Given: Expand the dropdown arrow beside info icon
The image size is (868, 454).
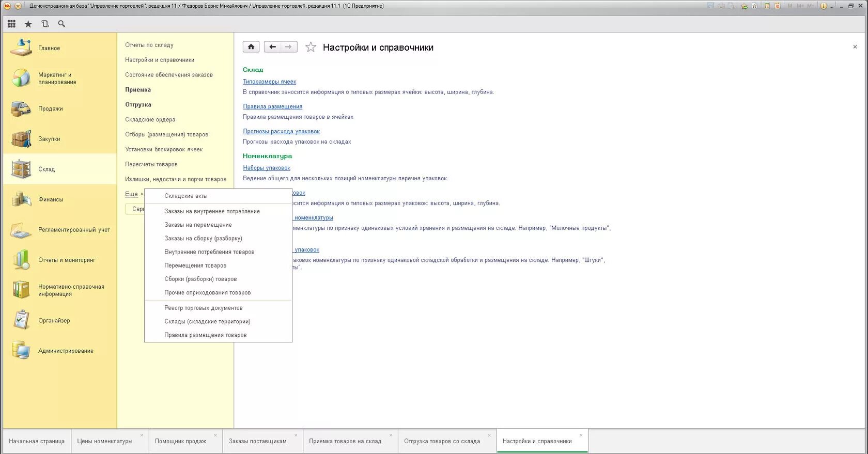Looking at the screenshot, I should point(832,7).
